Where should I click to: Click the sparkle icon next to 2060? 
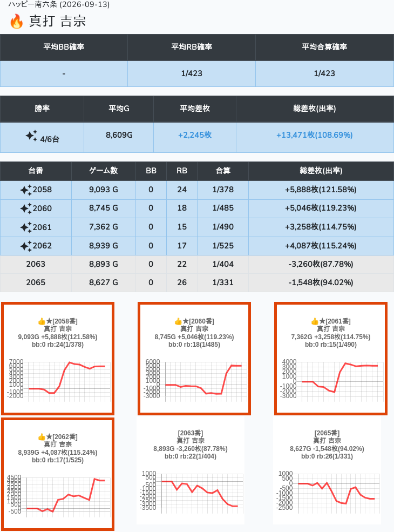(26, 208)
